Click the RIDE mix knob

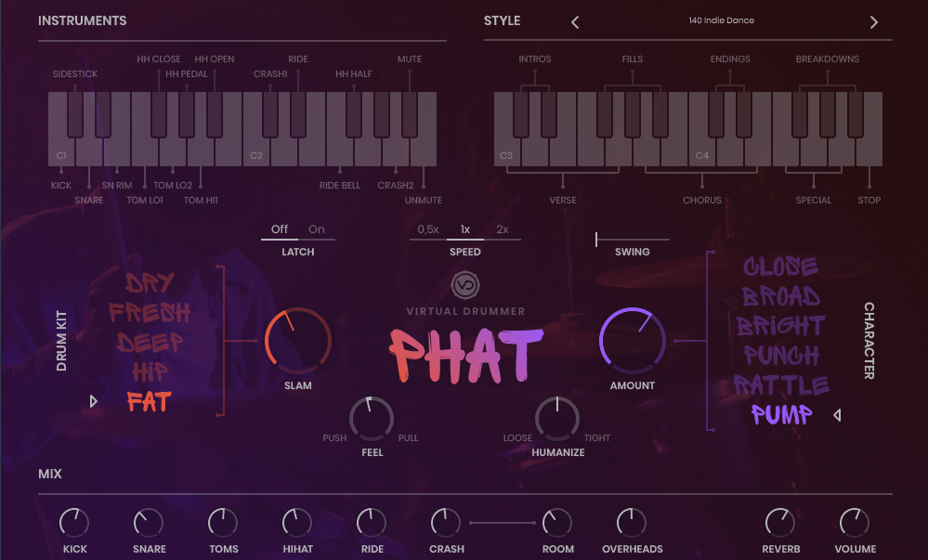[x=372, y=523]
